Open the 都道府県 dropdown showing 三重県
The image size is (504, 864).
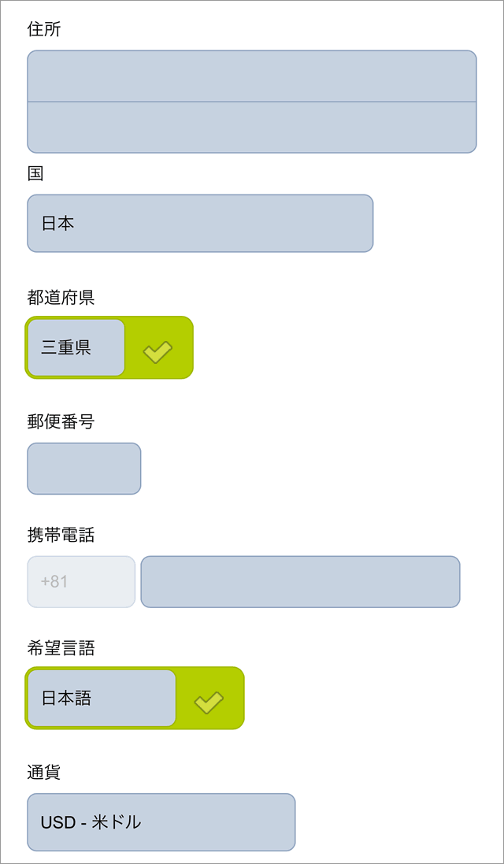pos(76,347)
